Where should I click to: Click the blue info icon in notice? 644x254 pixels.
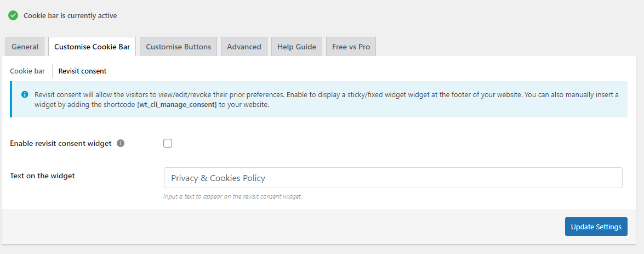click(x=25, y=94)
